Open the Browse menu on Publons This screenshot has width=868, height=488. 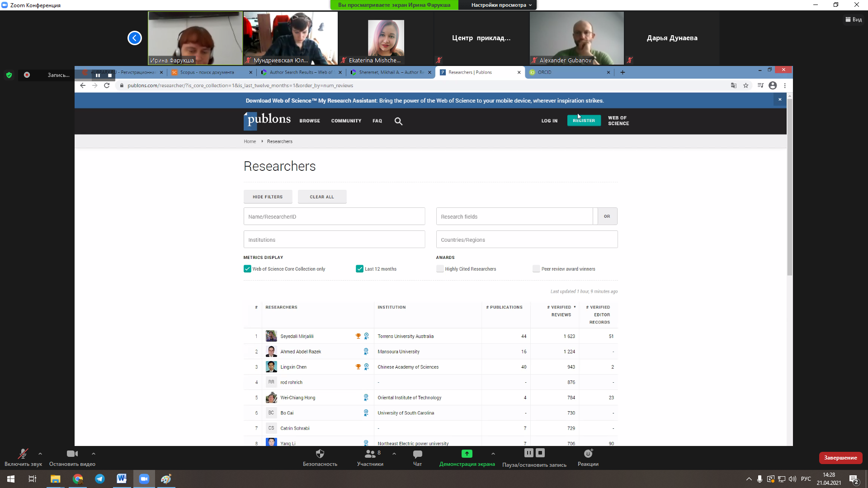[x=310, y=121]
